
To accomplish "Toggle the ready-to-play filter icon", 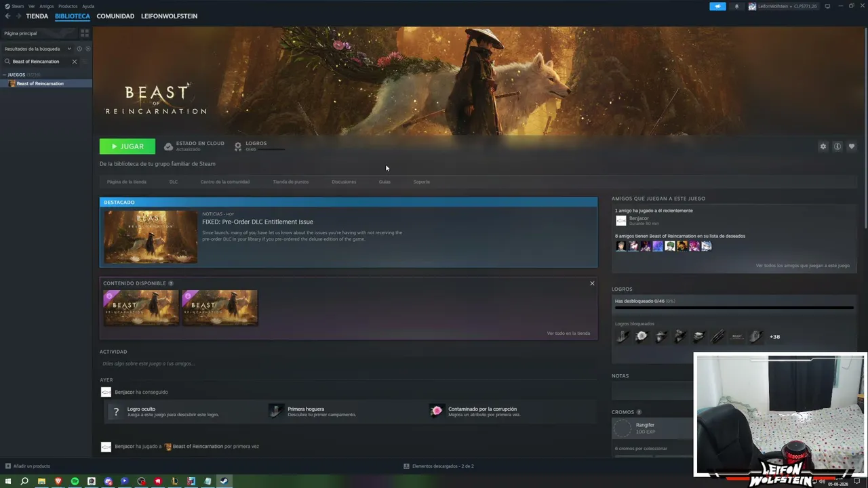I will (x=88, y=49).
